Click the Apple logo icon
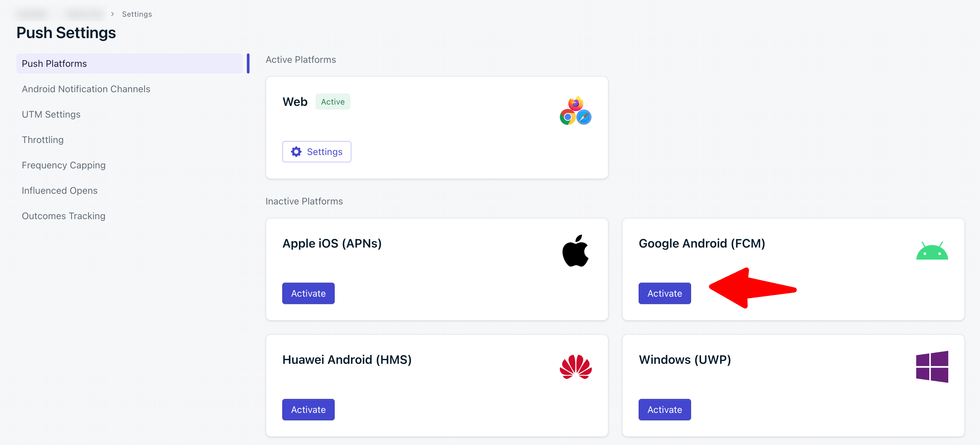 [x=575, y=251]
